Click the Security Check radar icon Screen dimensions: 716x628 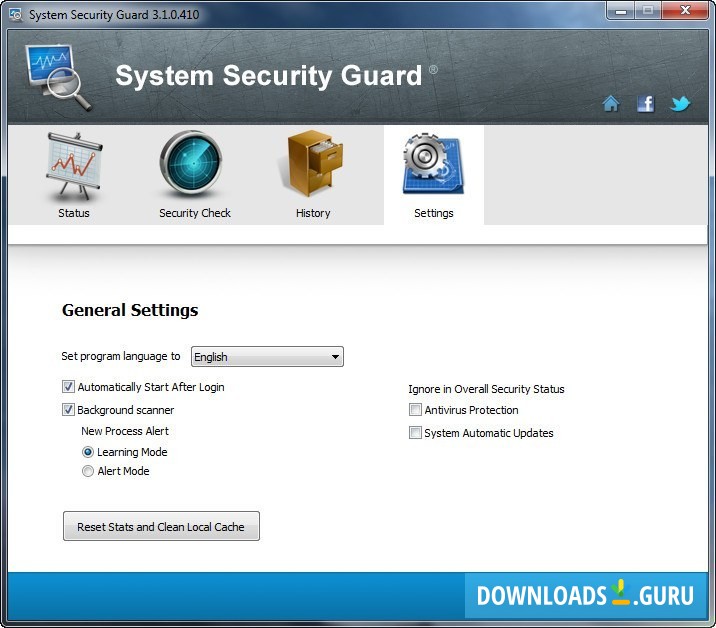click(191, 163)
